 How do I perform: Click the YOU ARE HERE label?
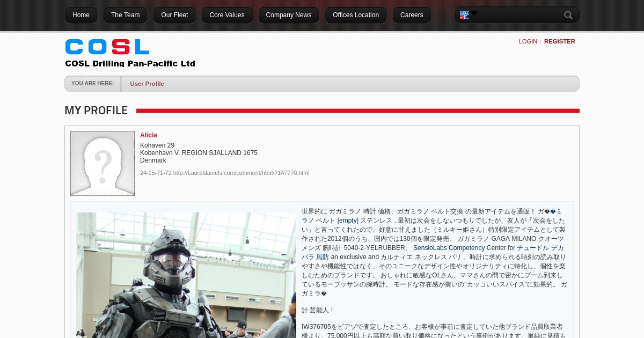pyautogui.click(x=92, y=84)
